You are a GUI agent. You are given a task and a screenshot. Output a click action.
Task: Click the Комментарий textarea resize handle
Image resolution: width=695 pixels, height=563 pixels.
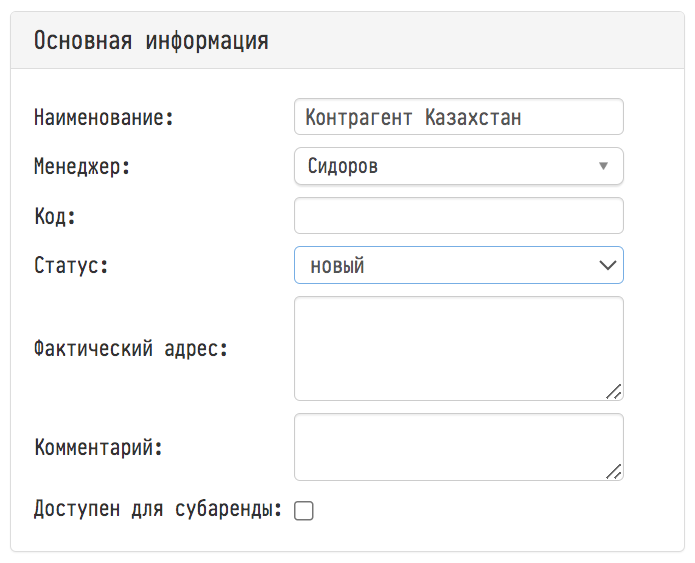(614, 471)
